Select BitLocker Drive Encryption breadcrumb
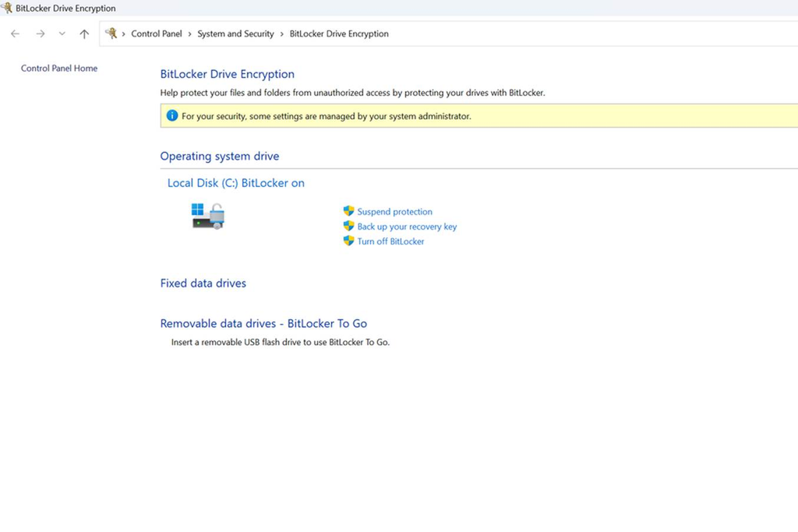The width and height of the screenshot is (798, 532). coord(339,33)
